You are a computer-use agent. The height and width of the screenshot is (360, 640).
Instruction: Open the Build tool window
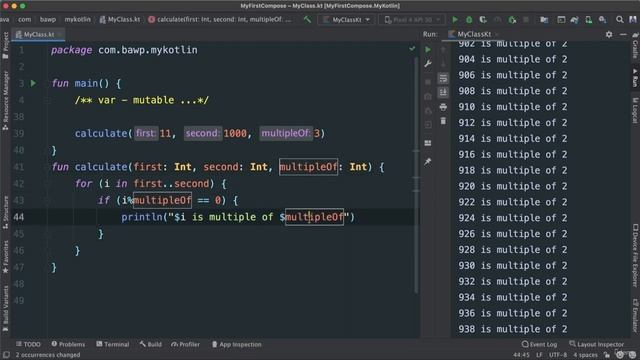151,344
